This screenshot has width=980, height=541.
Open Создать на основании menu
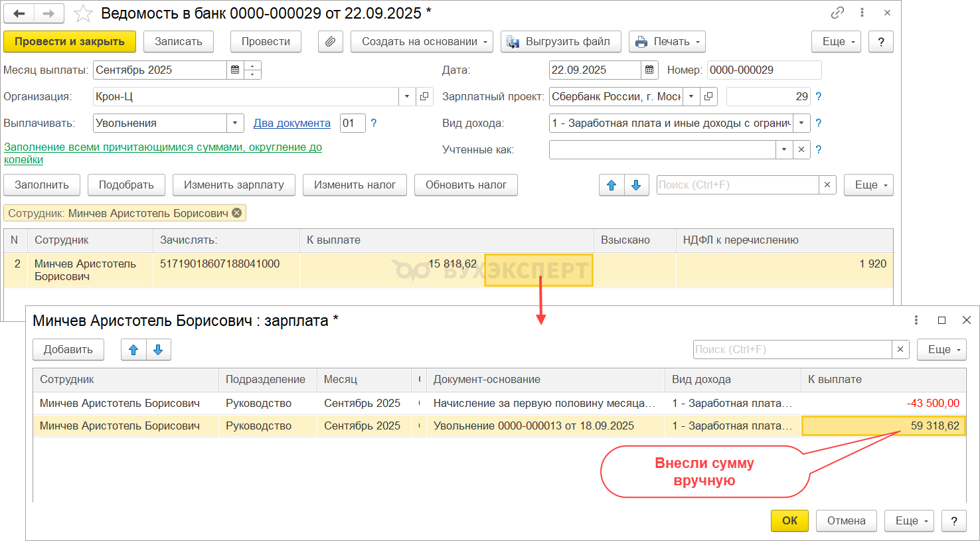(x=422, y=42)
